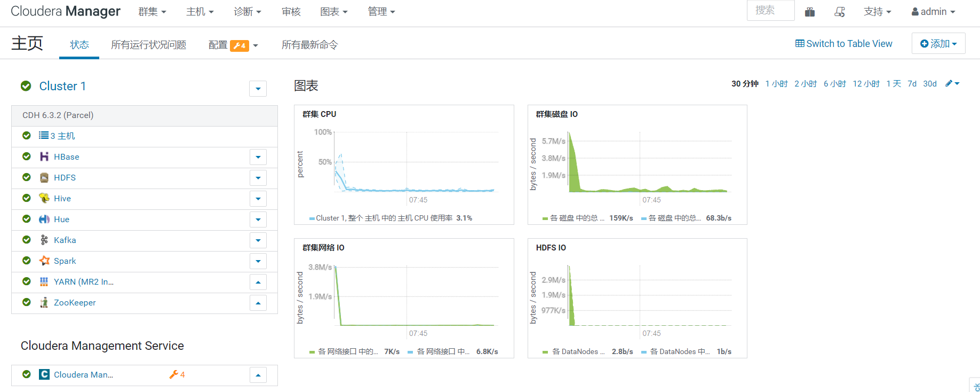Screen dimensions: 980x392
Task: Open the 图表 menu
Action: click(x=334, y=12)
